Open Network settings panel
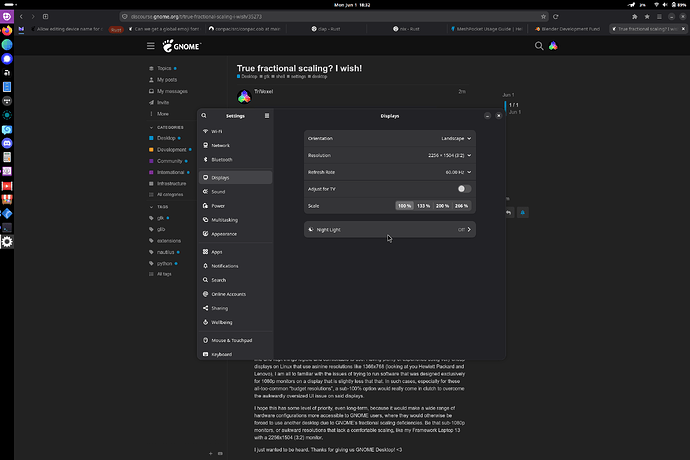690x460 pixels. click(235, 145)
